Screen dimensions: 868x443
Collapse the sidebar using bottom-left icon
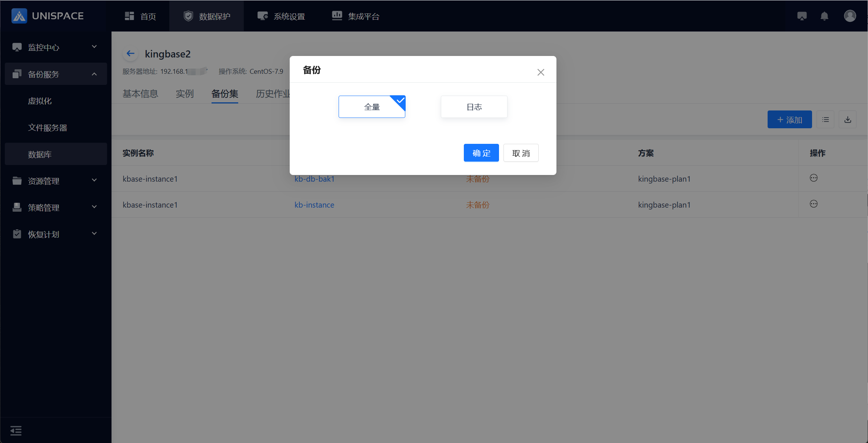tap(16, 430)
